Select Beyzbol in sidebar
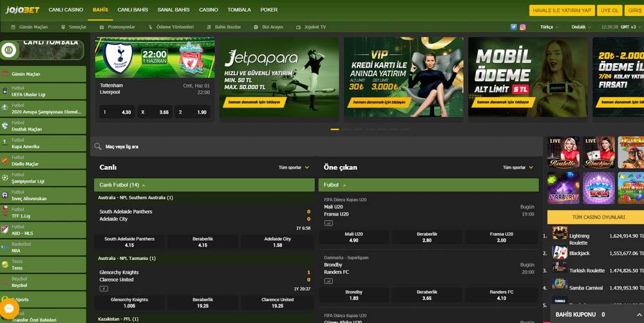This screenshot has width=644, height=323. pos(43,282)
